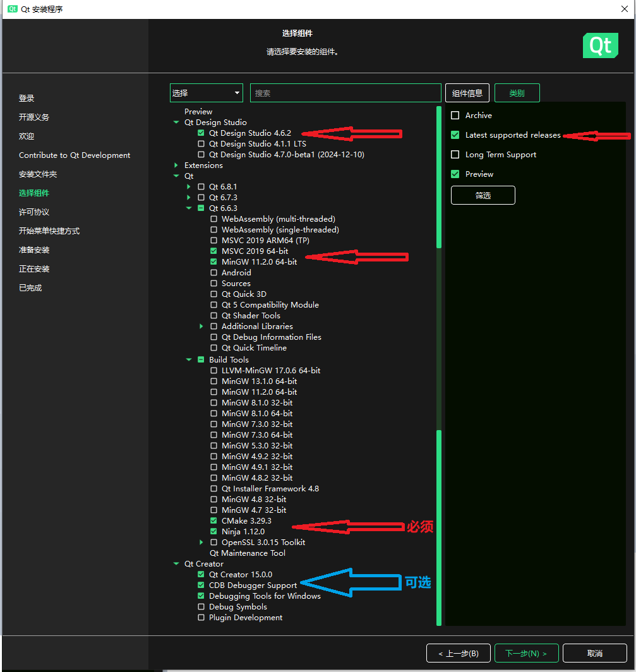Screen dimensions: 636x672
Task: Check MinGW 13.1.0 64-bit build tool
Action: 213,381
